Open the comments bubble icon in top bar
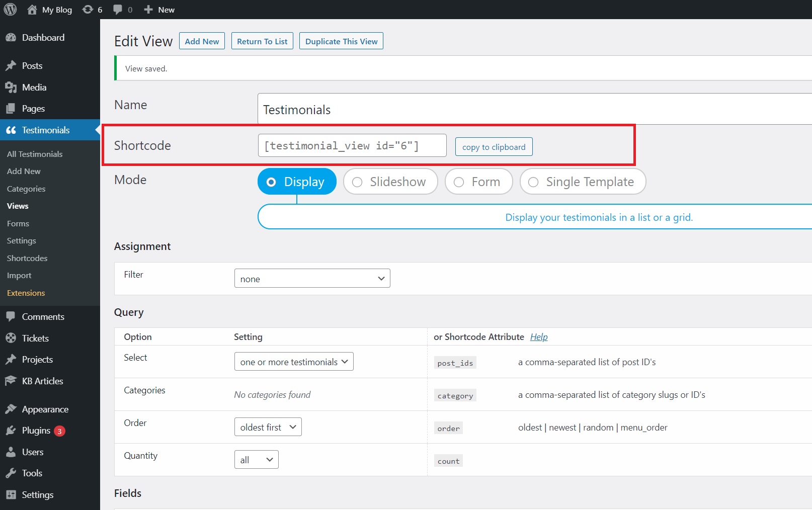The height and width of the screenshot is (510, 812). 118,10
